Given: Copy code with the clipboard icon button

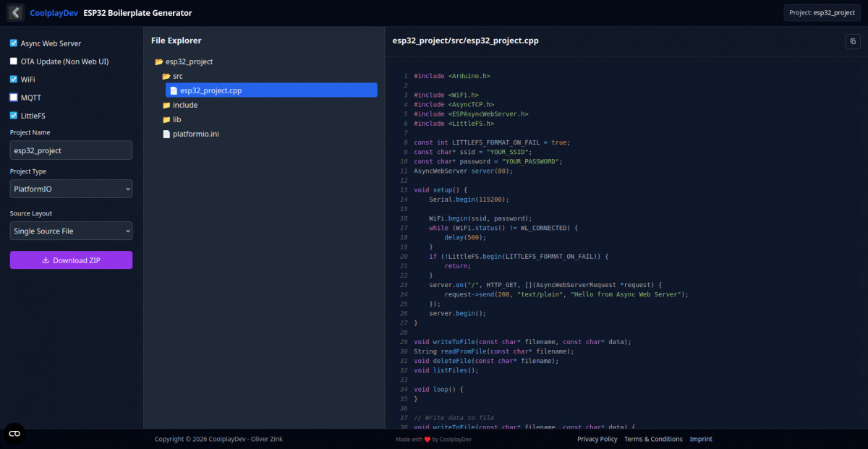Looking at the screenshot, I should (853, 41).
